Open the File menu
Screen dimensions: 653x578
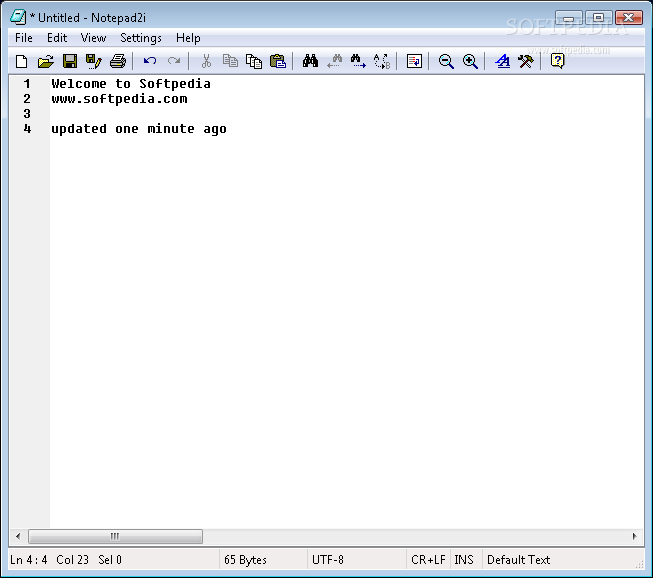[24, 38]
